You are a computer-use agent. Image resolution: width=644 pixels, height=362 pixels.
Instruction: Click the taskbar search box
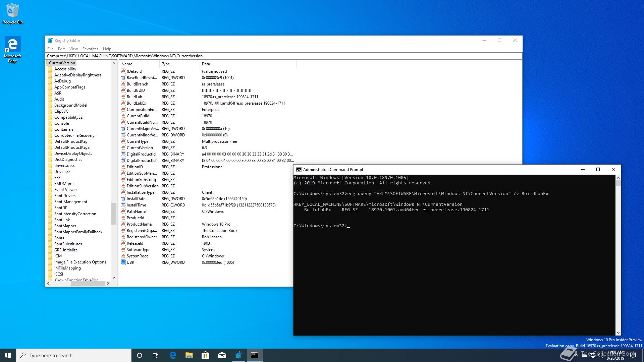74,355
